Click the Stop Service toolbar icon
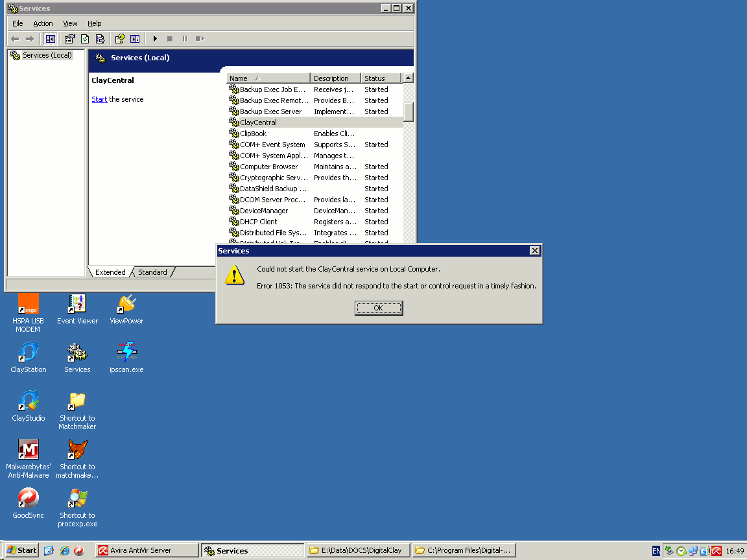 point(170,39)
